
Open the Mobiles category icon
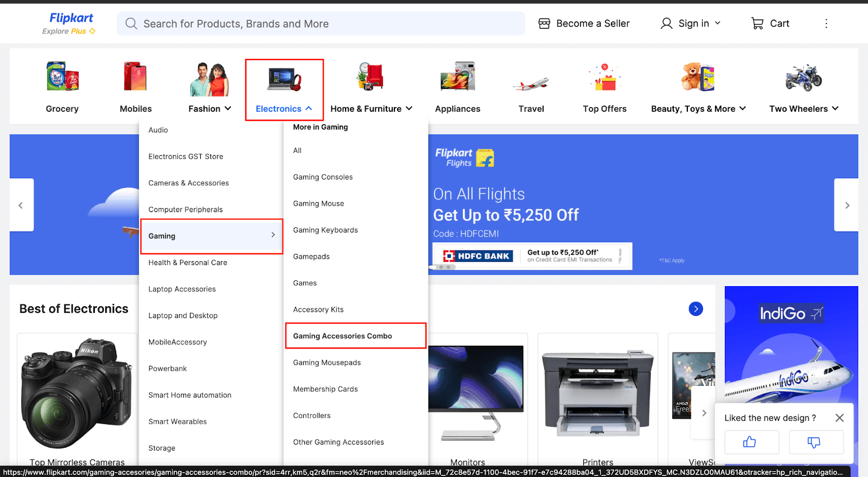136,76
